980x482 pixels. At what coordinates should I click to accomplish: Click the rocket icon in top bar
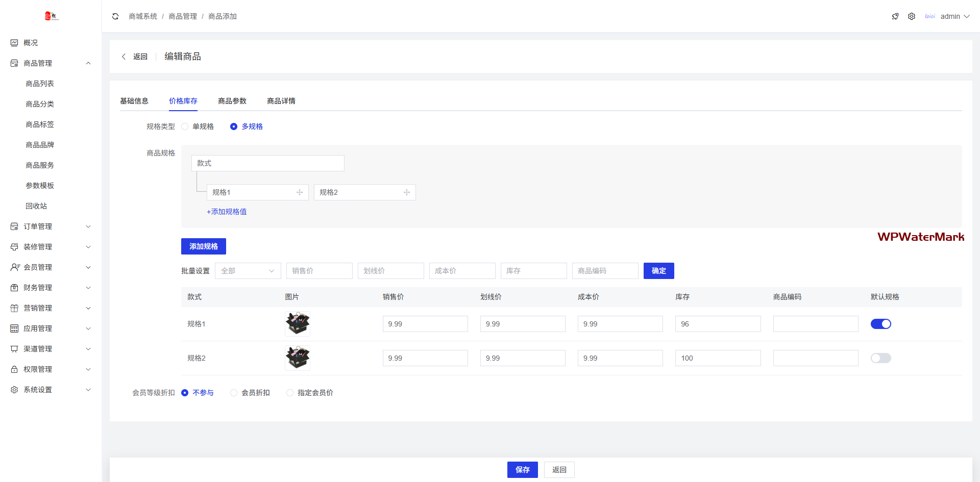[895, 16]
